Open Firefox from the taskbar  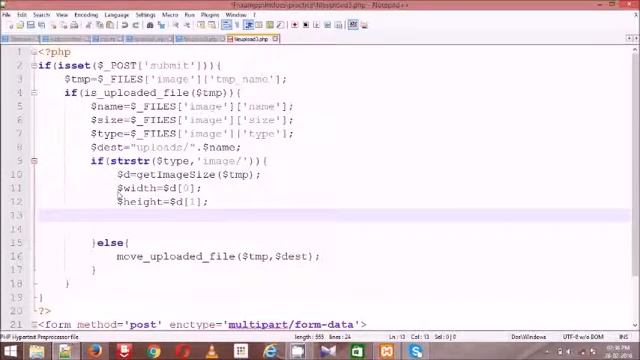(95, 351)
